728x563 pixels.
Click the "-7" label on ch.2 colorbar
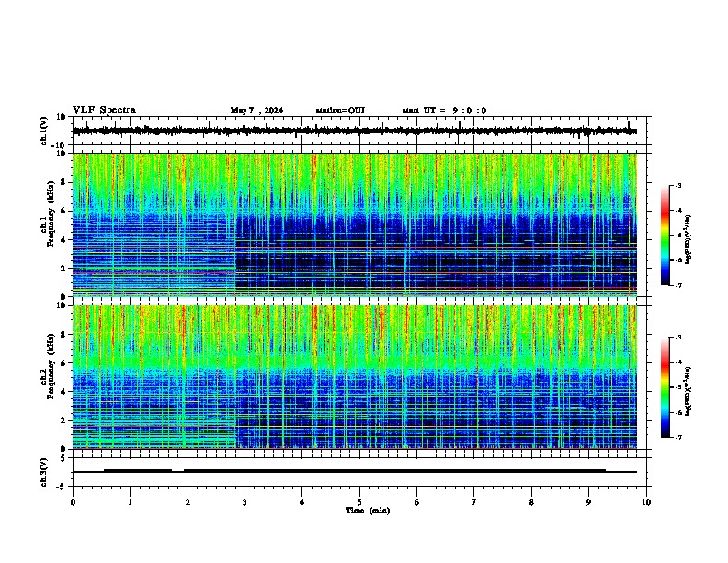(x=677, y=437)
